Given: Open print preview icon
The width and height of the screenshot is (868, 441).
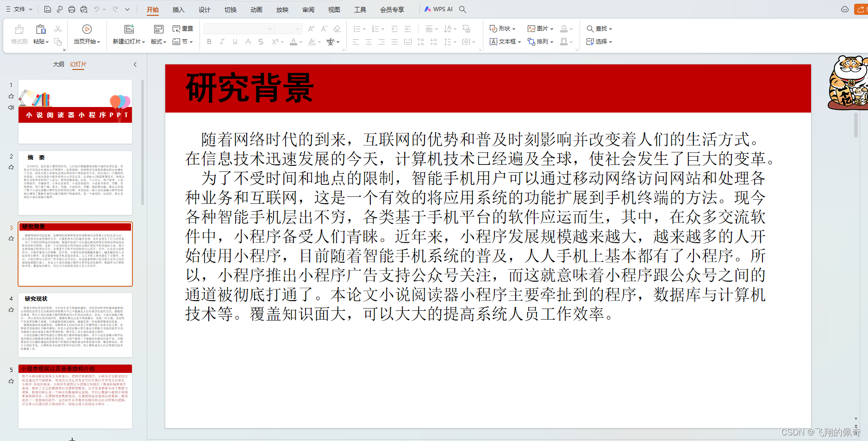Looking at the screenshot, I should click(x=84, y=9).
